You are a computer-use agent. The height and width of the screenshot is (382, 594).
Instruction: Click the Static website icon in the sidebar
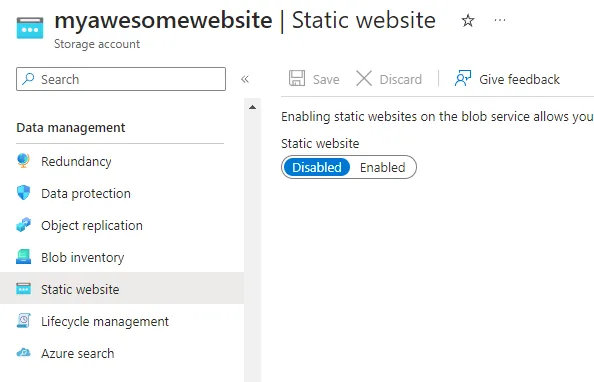click(23, 289)
